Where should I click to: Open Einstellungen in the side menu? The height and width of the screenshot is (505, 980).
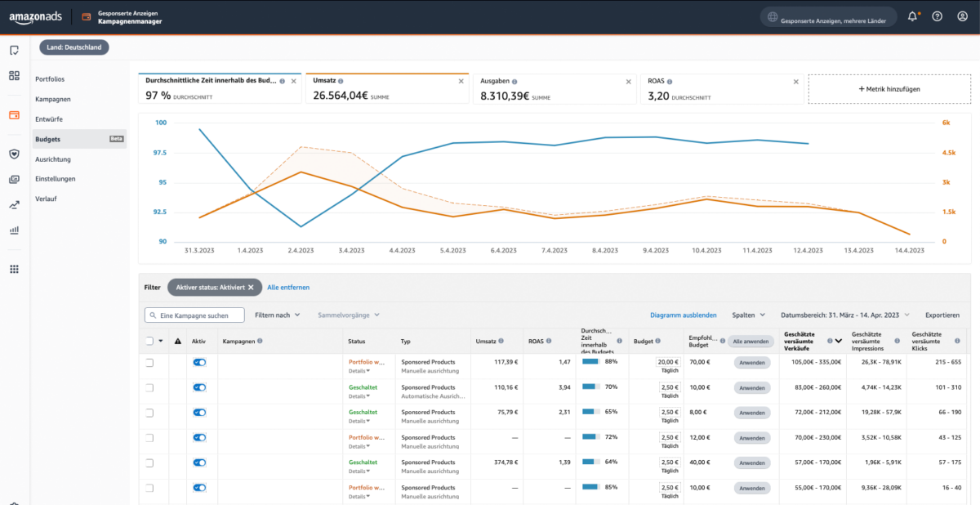55,179
